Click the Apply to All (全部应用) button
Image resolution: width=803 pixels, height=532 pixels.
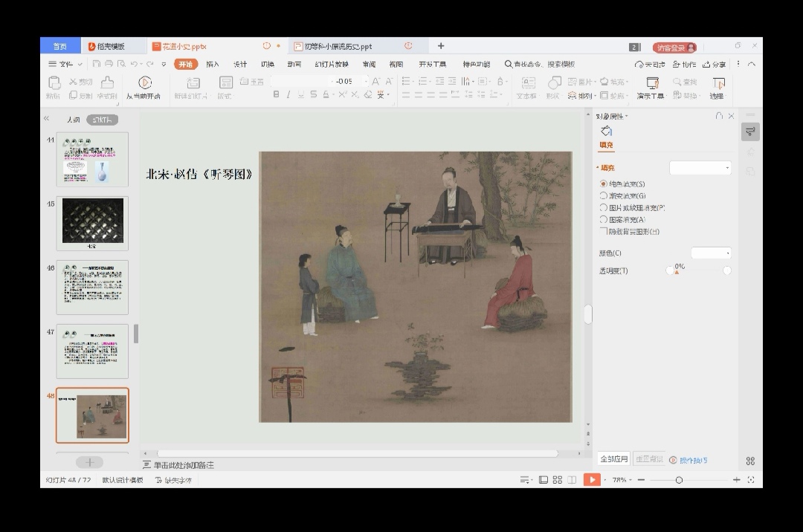click(x=614, y=459)
